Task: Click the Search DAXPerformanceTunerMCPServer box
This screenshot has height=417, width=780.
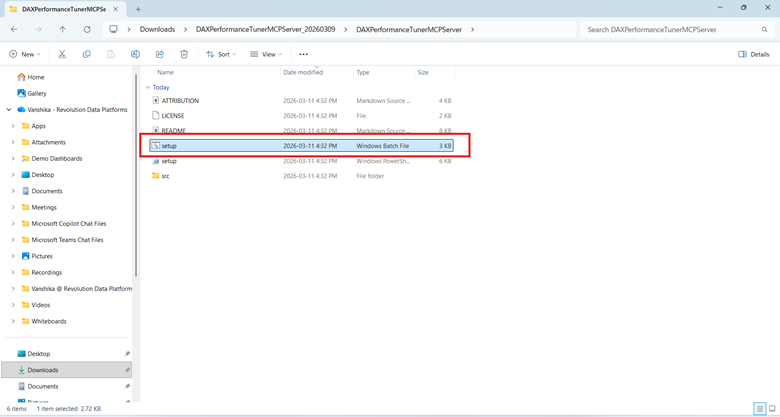Action: (670, 30)
